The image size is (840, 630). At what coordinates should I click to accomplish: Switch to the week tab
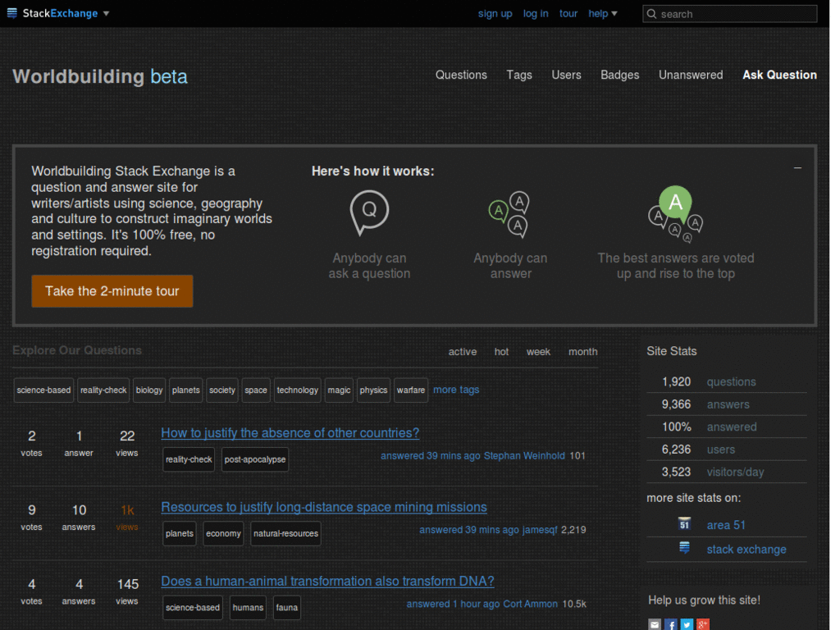coord(538,352)
